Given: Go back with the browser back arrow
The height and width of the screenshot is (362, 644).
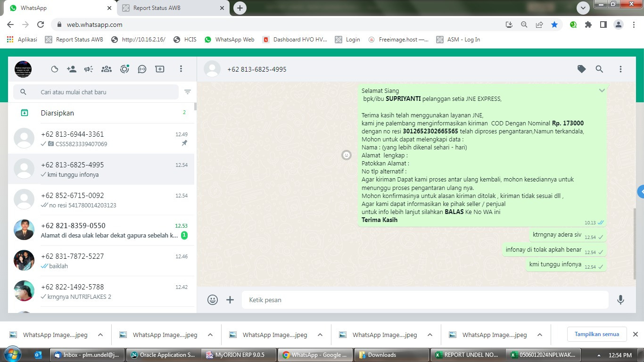Looking at the screenshot, I should pyautogui.click(x=10, y=25).
